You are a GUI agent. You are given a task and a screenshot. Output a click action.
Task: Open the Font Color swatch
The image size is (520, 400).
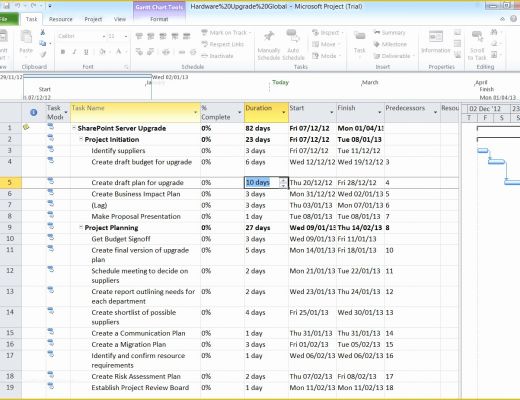[118, 52]
